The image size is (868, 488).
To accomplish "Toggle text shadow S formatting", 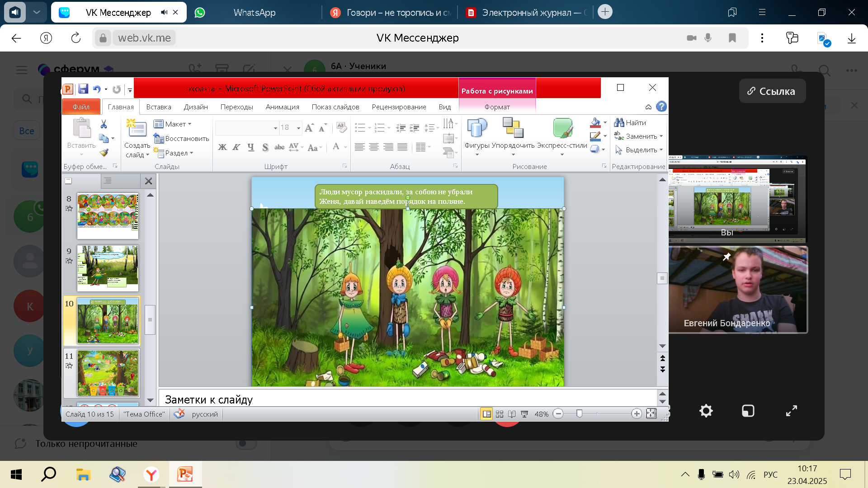I will tap(265, 147).
